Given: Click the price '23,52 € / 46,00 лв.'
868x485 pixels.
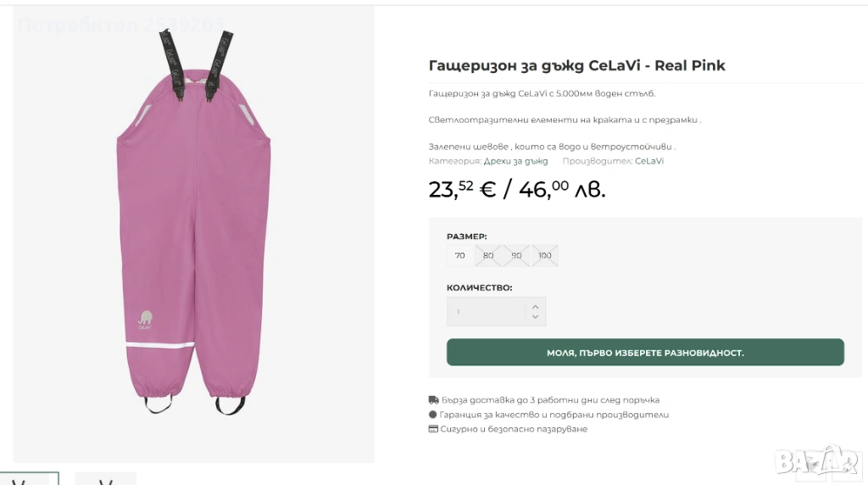Looking at the screenshot, I should [x=517, y=189].
